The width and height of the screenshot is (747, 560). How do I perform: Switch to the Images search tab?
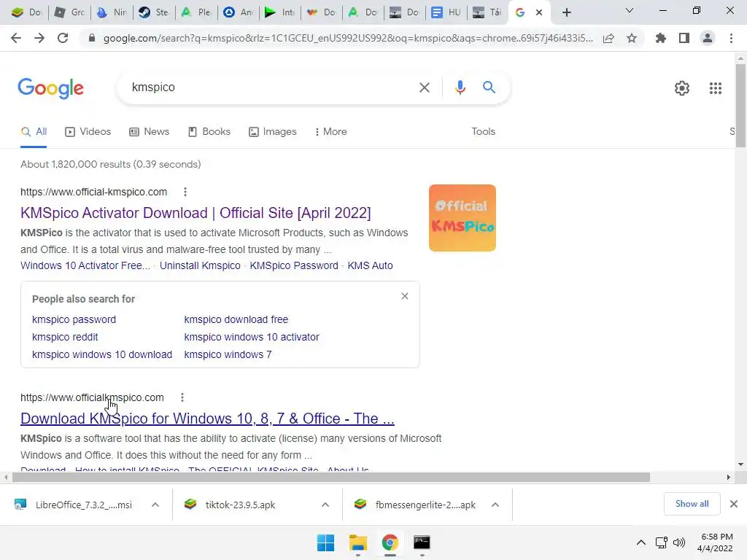[x=273, y=132]
